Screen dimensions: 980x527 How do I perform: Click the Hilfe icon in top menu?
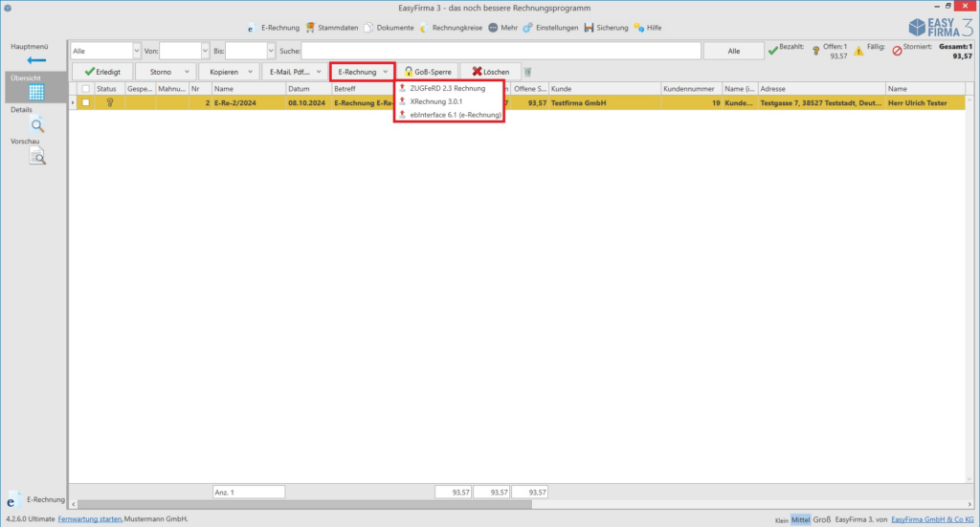(x=638, y=28)
